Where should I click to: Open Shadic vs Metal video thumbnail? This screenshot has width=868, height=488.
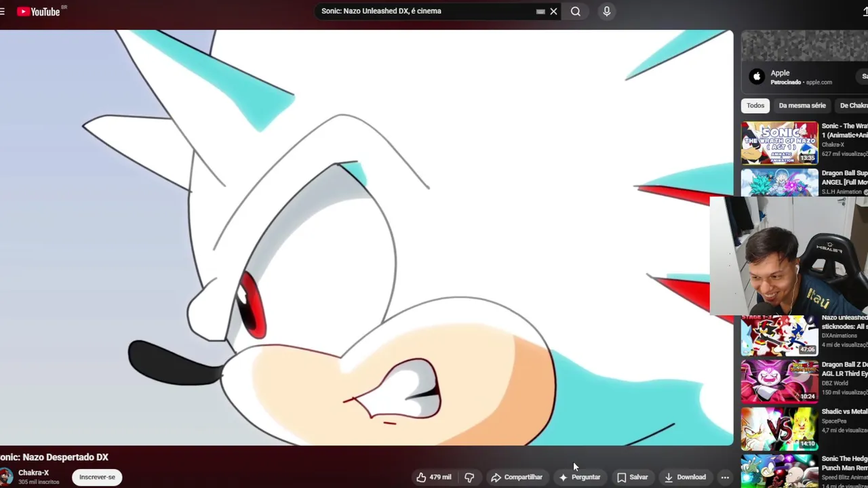(780, 428)
